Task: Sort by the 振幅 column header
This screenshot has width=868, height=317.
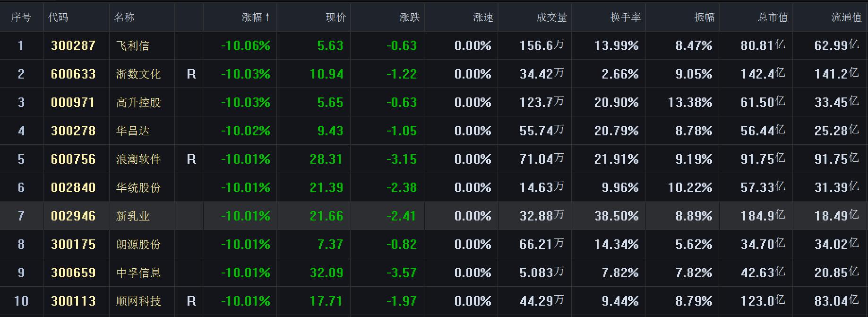Action: (704, 18)
